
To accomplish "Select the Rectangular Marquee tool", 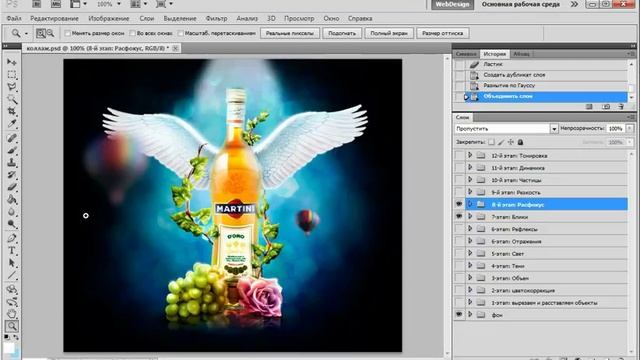I will point(11,75).
